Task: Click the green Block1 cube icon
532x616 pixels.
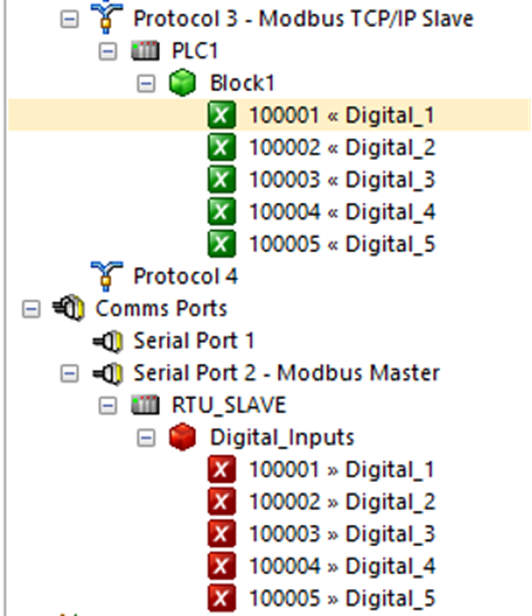Action: pyautogui.click(x=182, y=83)
